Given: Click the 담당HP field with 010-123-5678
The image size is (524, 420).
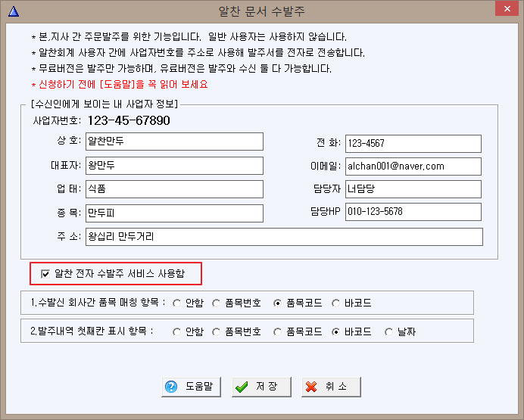Looking at the screenshot, I should (413, 212).
